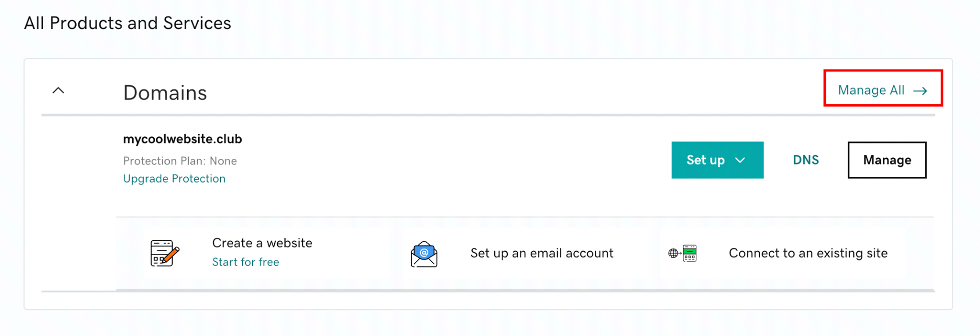
Task: Expand options via the Set up chevron arrow
Action: coord(740,160)
